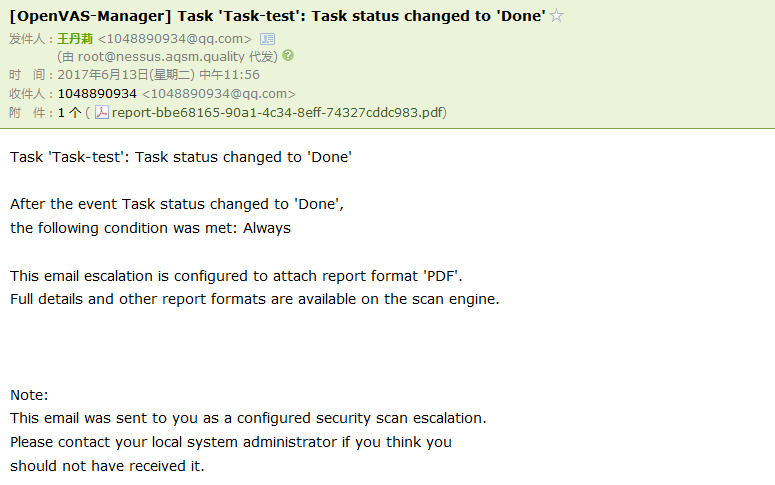Click sender name 王月莉

click(x=75, y=38)
